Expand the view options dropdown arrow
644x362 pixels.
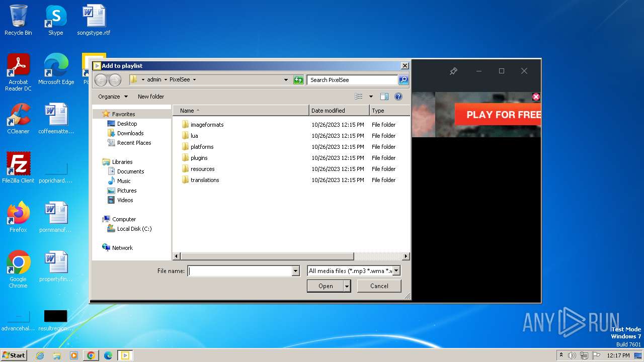point(371,97)
